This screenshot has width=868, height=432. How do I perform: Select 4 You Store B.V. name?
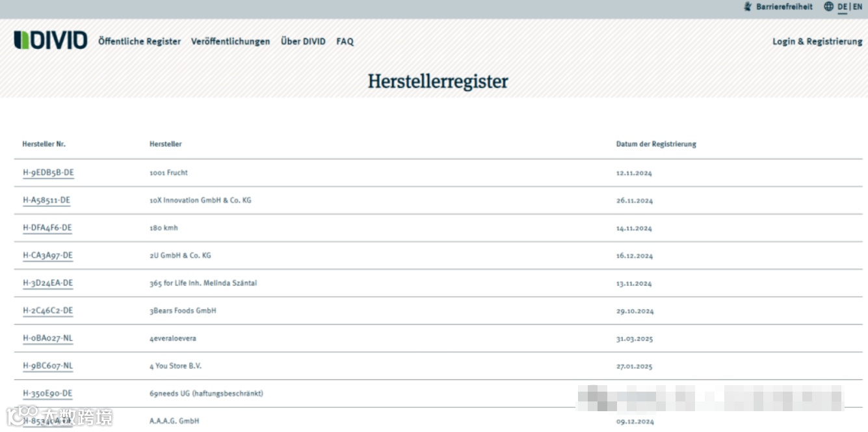click(176, 366)
